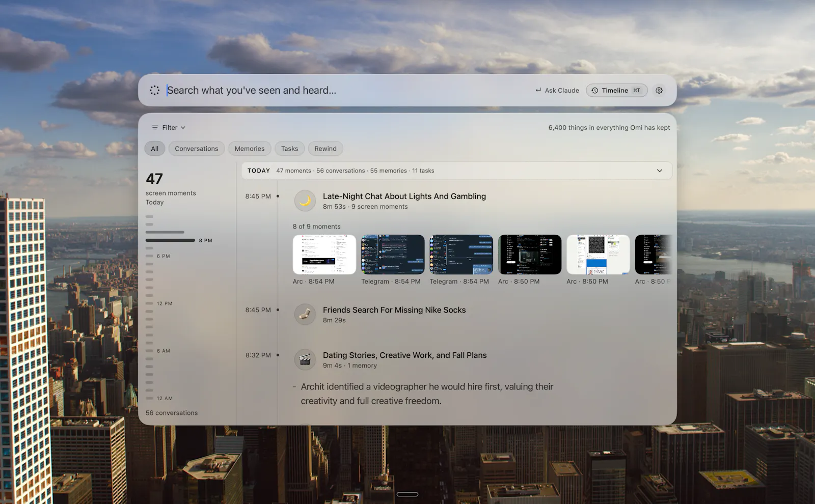
Task: Open Late-Night Chat About Lights And Gambling
Action: pyautogui.click(x=404, y=197)
